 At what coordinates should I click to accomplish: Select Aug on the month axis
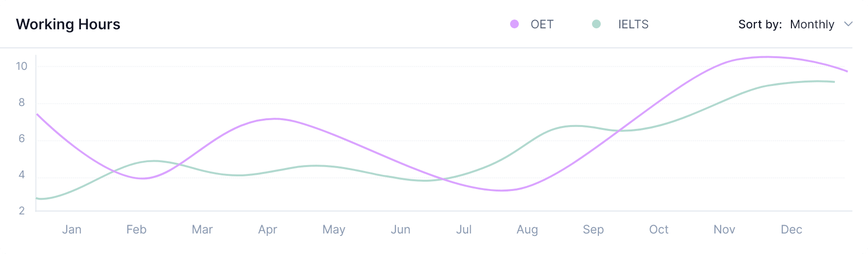pos(527,230)
